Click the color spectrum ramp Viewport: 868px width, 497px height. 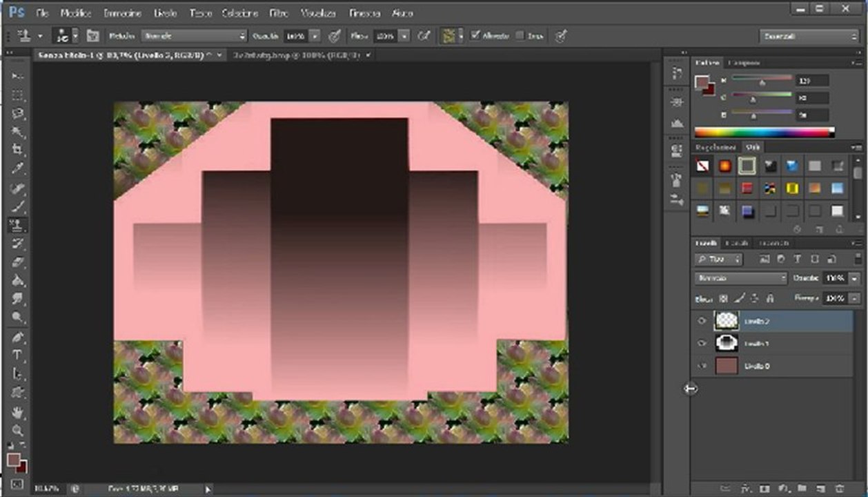pyautogui.click(x=764, y=133)
